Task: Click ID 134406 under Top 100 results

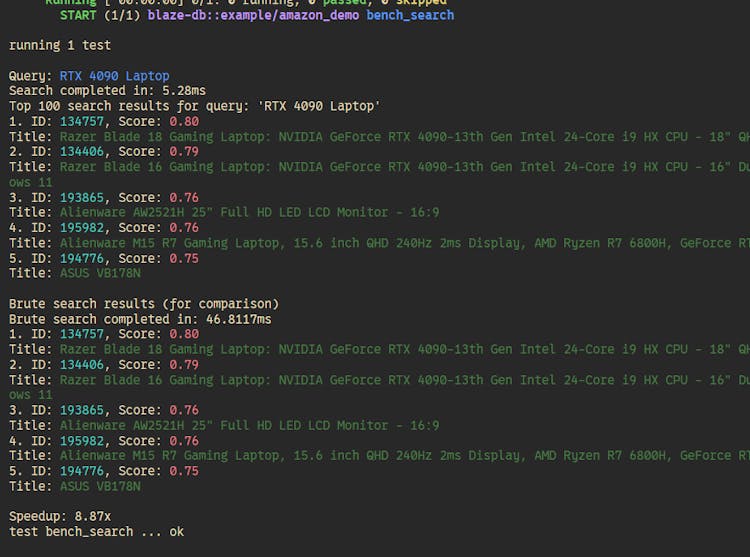Action: click(x=83, y=152)
